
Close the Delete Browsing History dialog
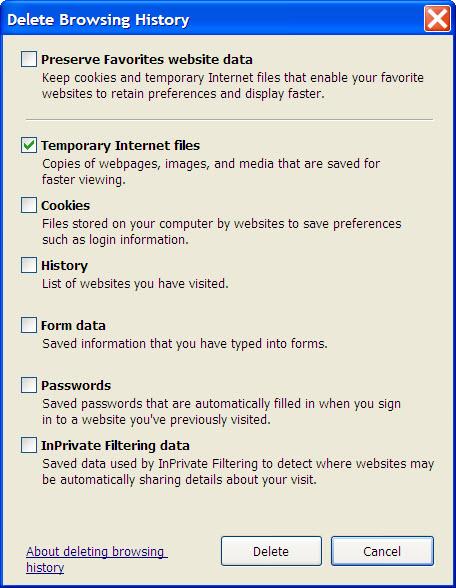(437, 19)
